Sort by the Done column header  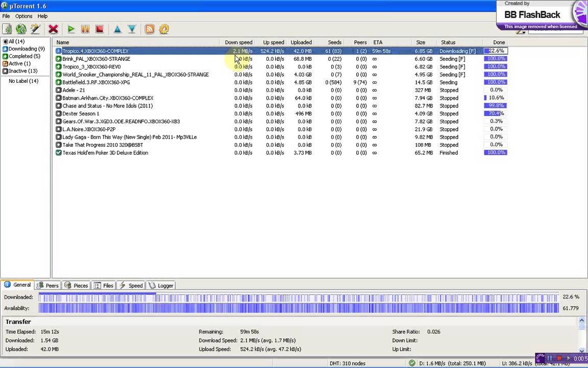(x=496, y=42)
